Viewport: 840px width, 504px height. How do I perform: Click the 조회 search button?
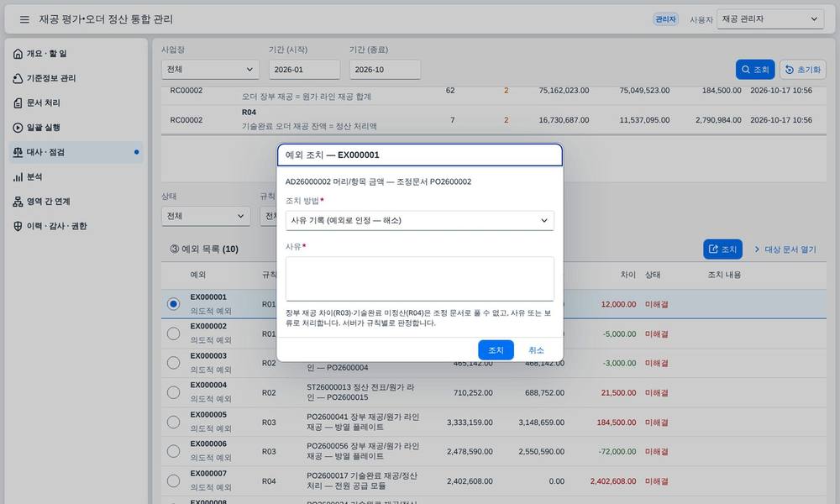point(755,70)
